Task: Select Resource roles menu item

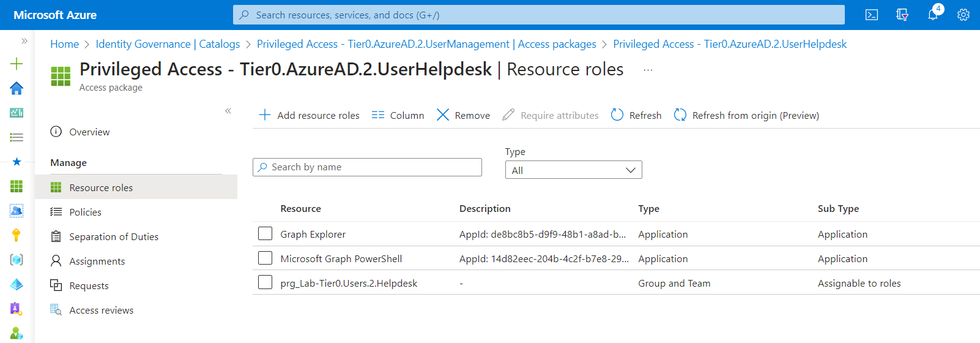Action: pos(136,187)
